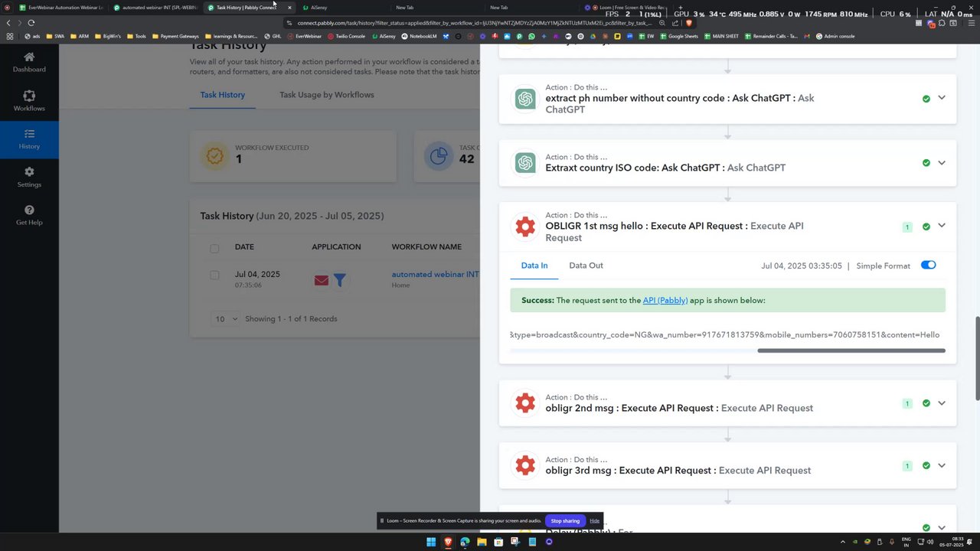980x551 pixels.
Task: Open Settings in the sidebar
Action: [x=29, y=178]
